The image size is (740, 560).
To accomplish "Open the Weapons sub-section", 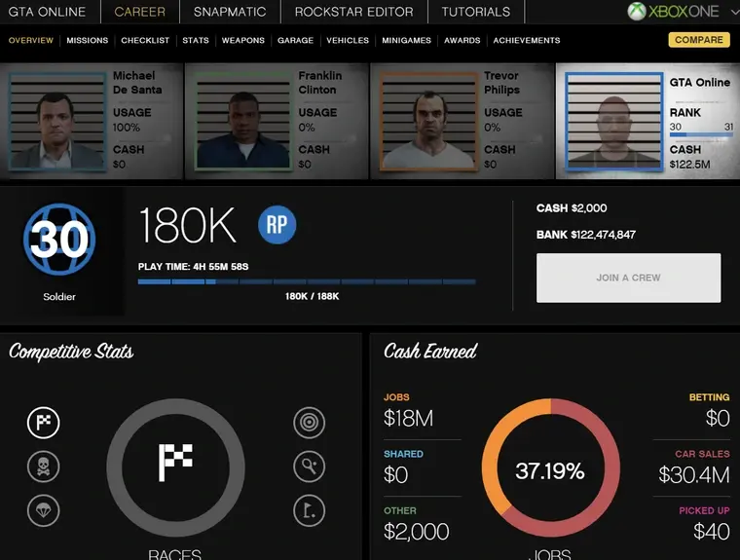I will click(x=242, y=41).
